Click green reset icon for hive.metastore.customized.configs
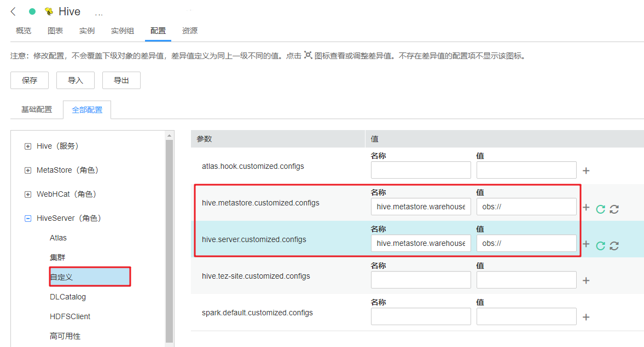Screen dimensions: 644x347 (600, 209)
